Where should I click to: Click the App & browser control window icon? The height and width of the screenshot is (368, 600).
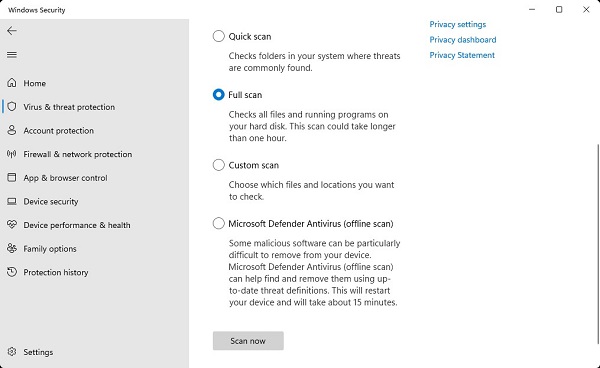[12, 177]
